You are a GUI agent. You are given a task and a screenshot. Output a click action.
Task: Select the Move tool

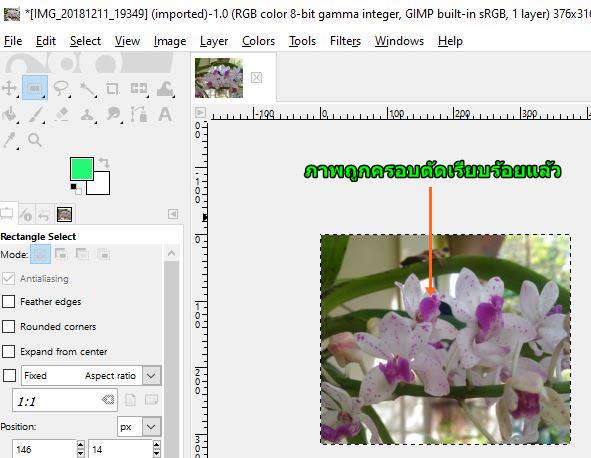coord(9,89)
